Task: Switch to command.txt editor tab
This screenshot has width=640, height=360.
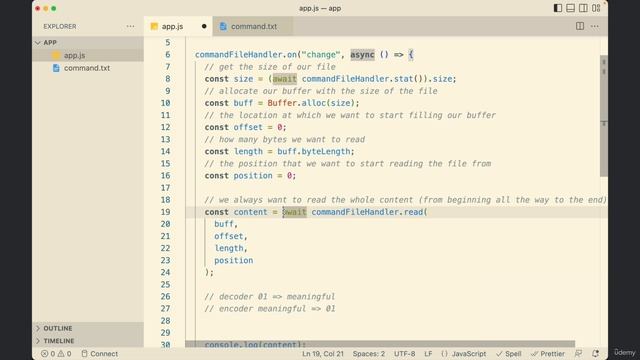Action: (253, 26)
